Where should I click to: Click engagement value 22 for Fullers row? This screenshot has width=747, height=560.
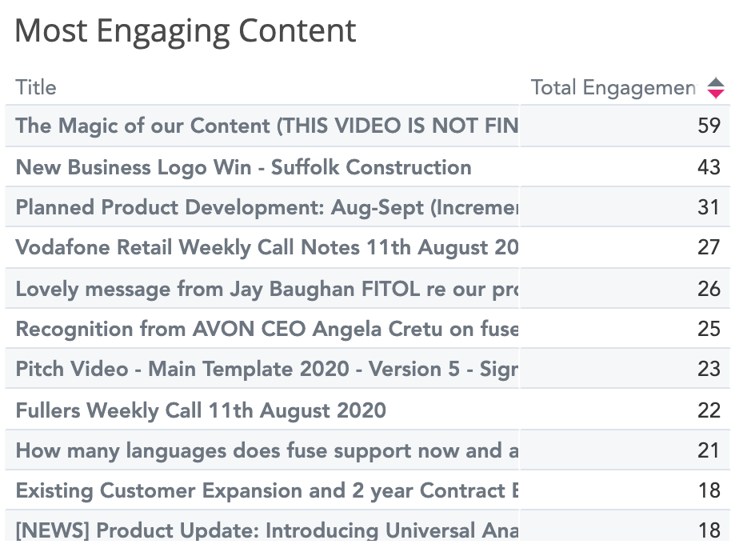(x=709, y=410)
